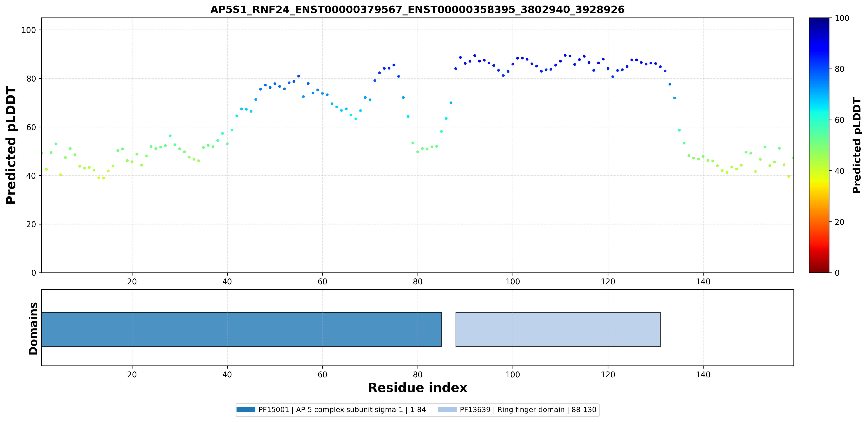Click the plot title text
Screen dimensions: 868x422
pos(417,9)
